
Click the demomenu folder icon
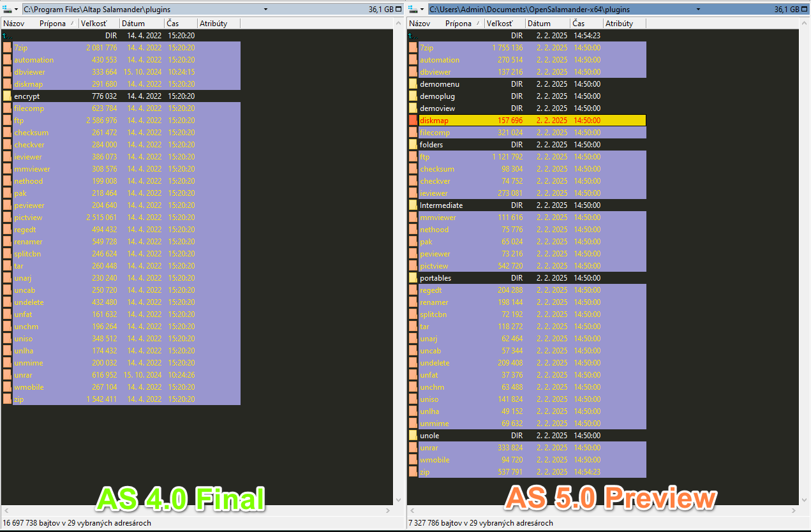tap(413, 84)
